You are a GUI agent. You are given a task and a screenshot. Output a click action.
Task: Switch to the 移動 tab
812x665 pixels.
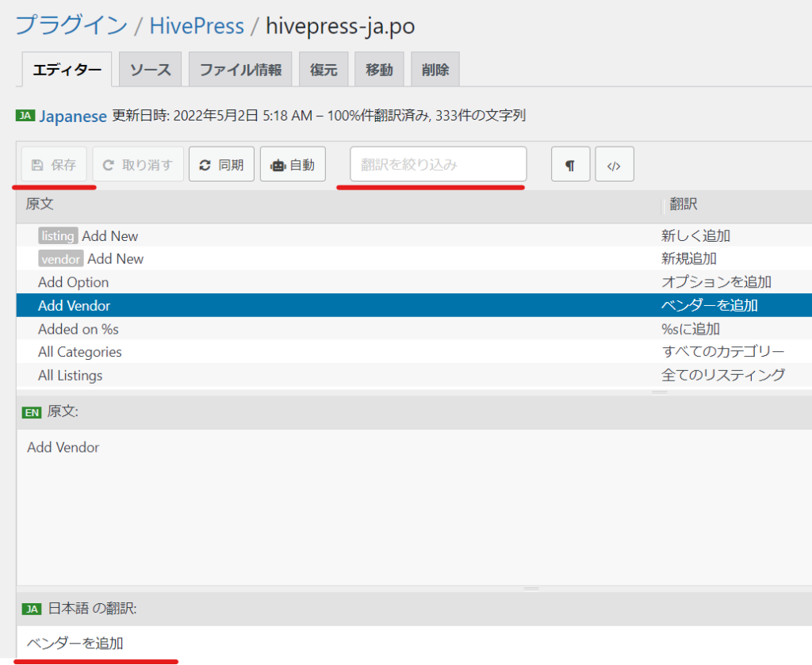click(379, 70)
